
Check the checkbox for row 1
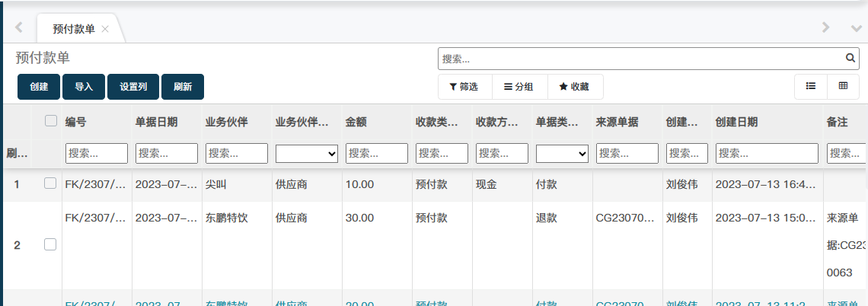pos(50,183)
